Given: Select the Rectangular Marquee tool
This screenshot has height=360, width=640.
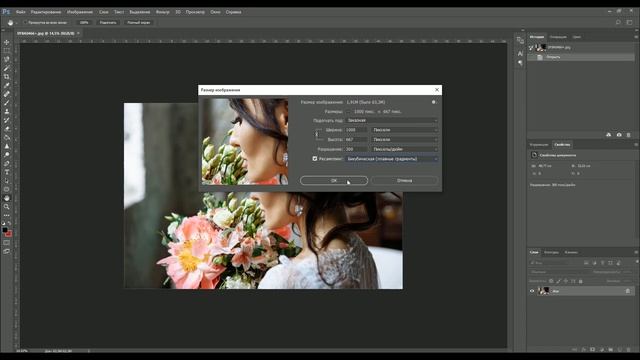Looking at the screenshot, I should (x=7, y=51).
